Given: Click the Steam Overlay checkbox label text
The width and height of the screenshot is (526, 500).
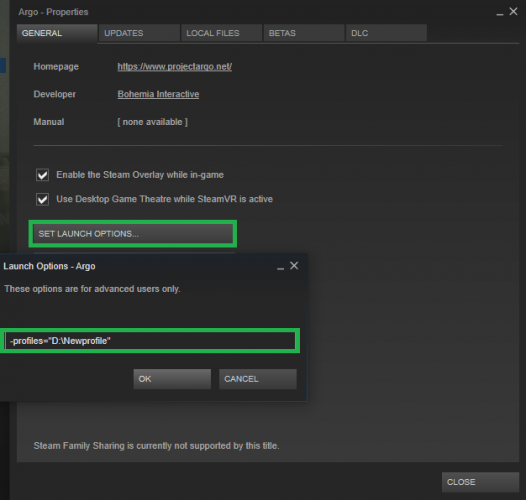Looking at the screenshot, I should tap(140, 175).
